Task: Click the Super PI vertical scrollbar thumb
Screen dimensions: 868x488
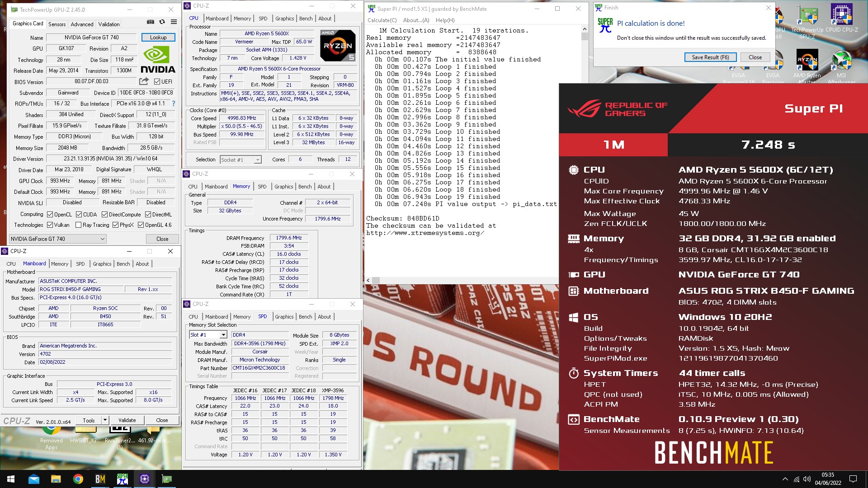Action: pos(585,36)
